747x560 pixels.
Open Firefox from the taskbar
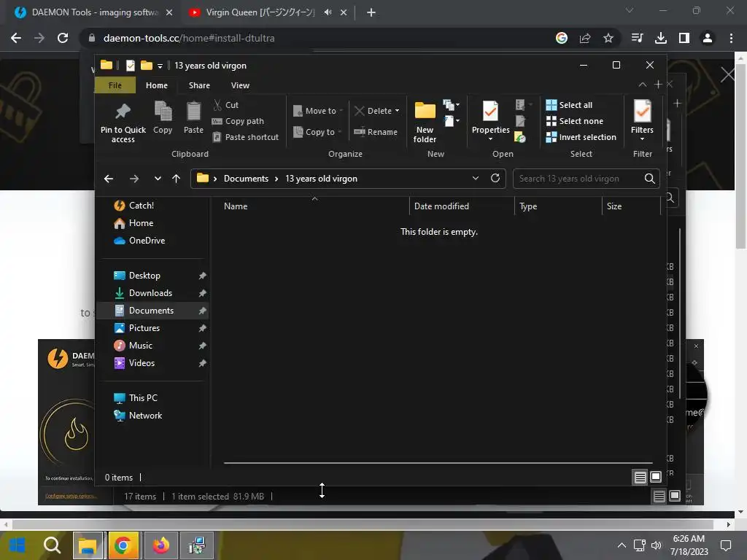[161, 545]
